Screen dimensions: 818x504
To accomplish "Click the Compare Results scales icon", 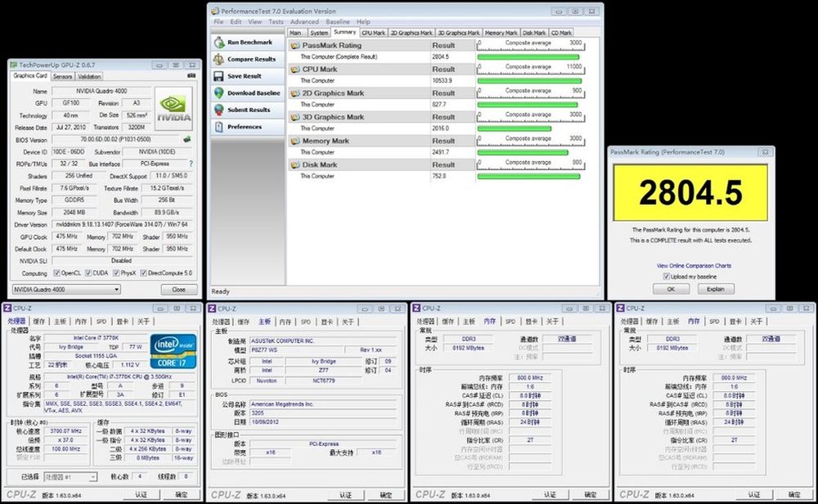I will click(219, 59).
